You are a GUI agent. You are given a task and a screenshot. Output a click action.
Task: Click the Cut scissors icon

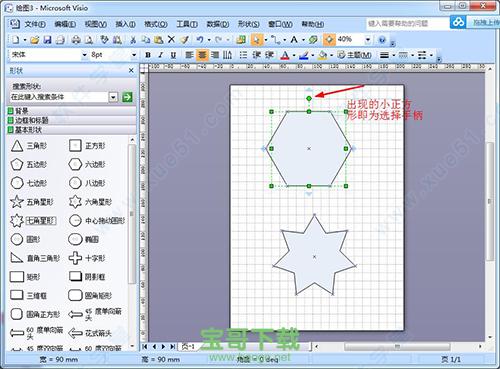pyautogui.click(x=133, y=40)
